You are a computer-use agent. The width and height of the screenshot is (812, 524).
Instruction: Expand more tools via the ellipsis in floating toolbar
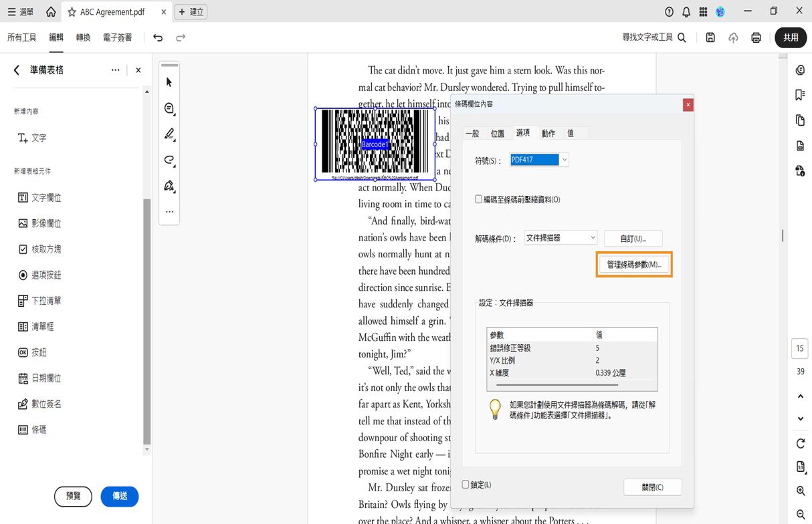[169, 211]
